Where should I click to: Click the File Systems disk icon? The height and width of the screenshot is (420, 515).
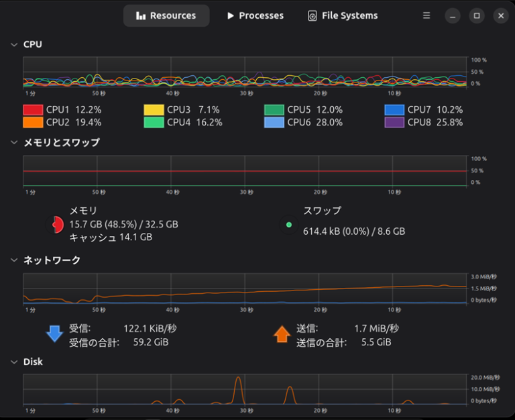[x=312, y=16]
